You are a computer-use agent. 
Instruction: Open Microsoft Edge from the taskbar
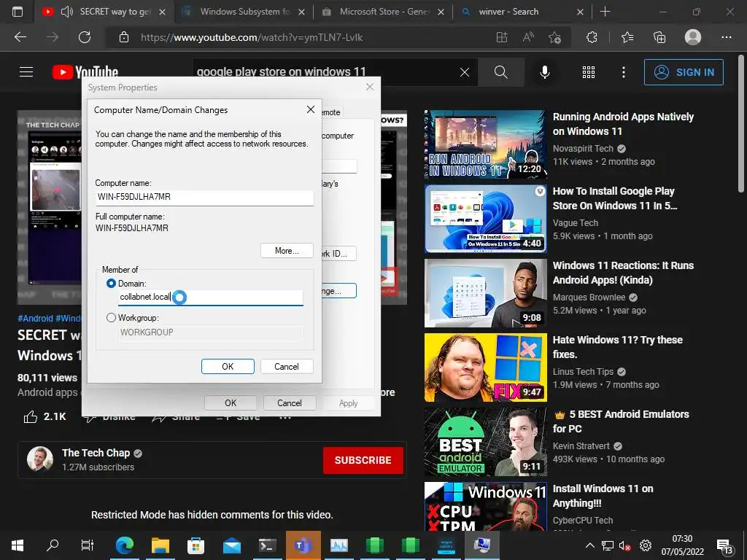pos(124,545)
